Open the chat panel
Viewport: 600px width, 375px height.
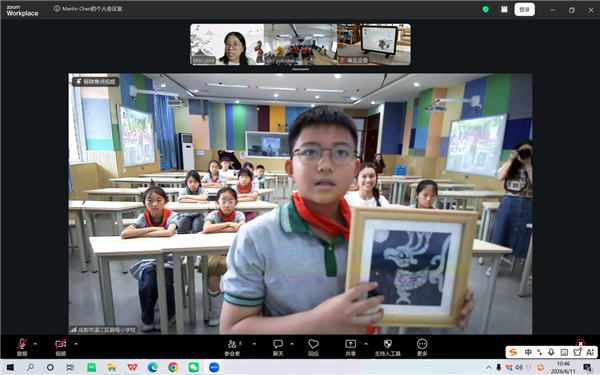click(278, 347)
